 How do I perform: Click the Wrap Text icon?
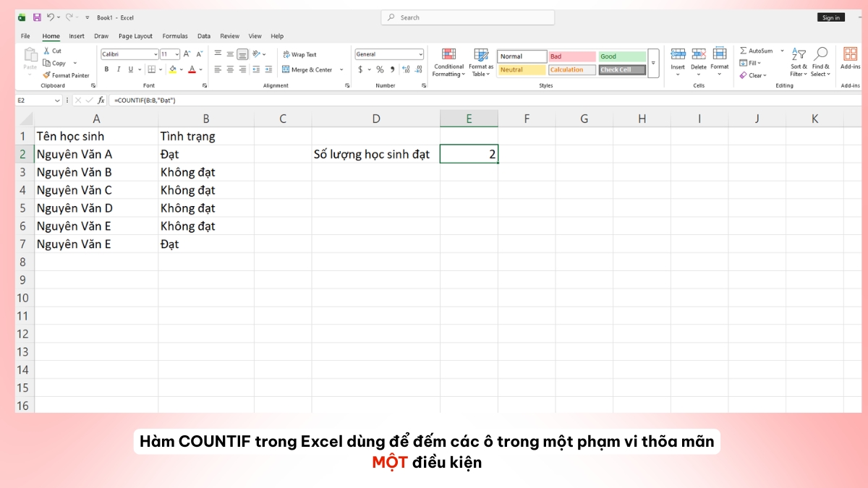pos(287,54)
